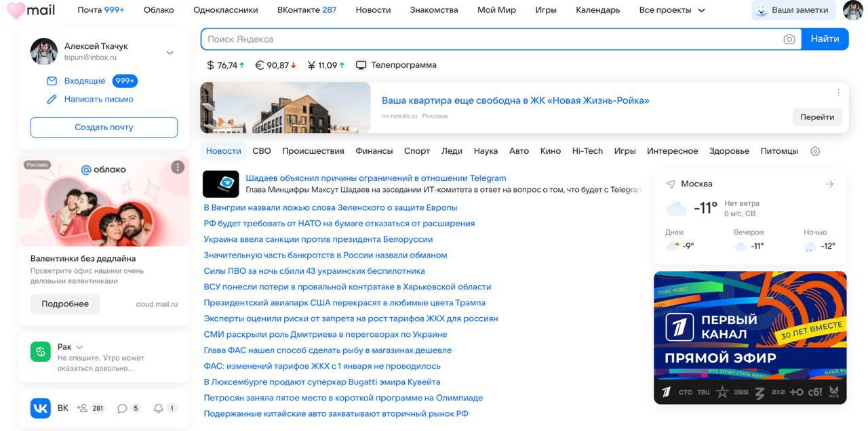Expand the Рак zodiac sign selector
Screen dimensions: 868x431
click(x=79, y=347)
